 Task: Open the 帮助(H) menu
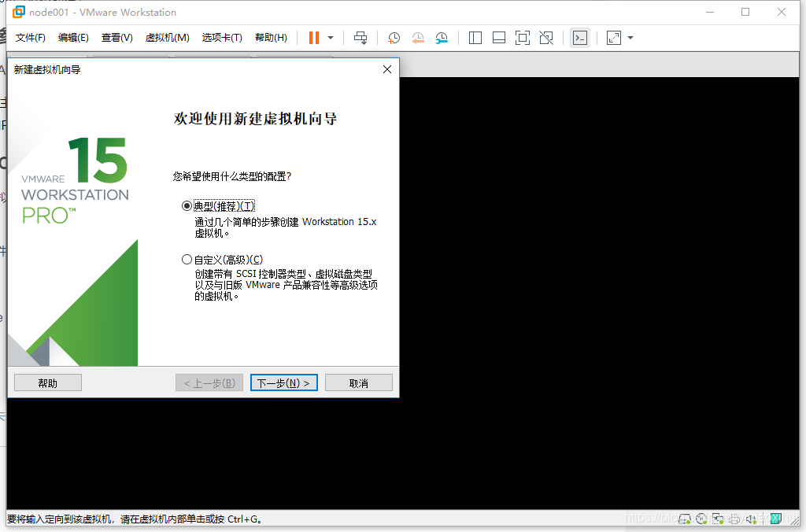[271, 38]
